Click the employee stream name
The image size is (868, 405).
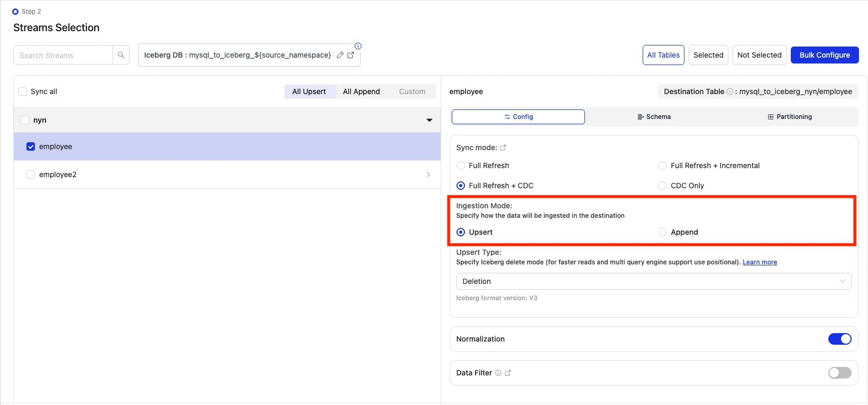pos(56,146)
